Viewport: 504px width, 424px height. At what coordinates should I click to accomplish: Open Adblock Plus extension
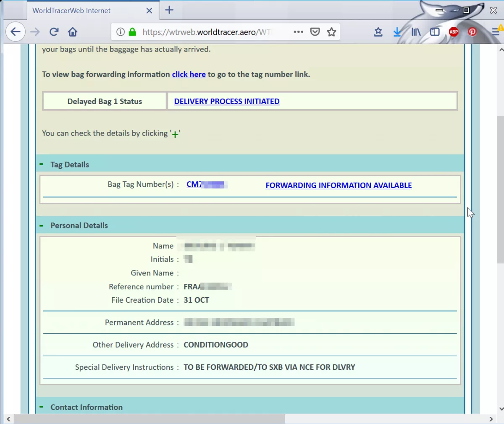pyautogui.click(x=454, y=32)
